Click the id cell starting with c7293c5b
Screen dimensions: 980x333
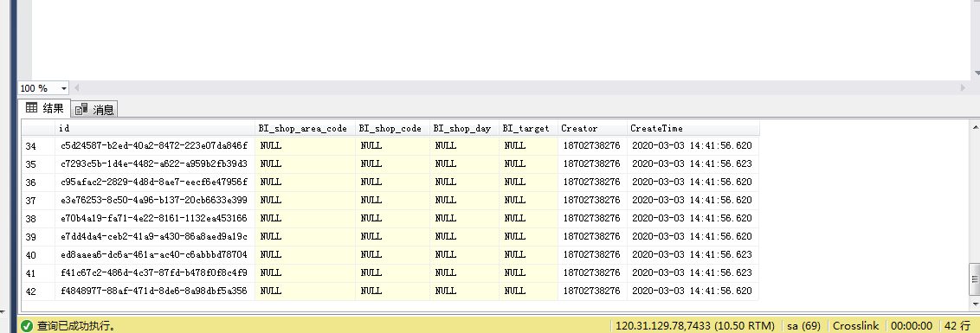[x=155, y=164]
